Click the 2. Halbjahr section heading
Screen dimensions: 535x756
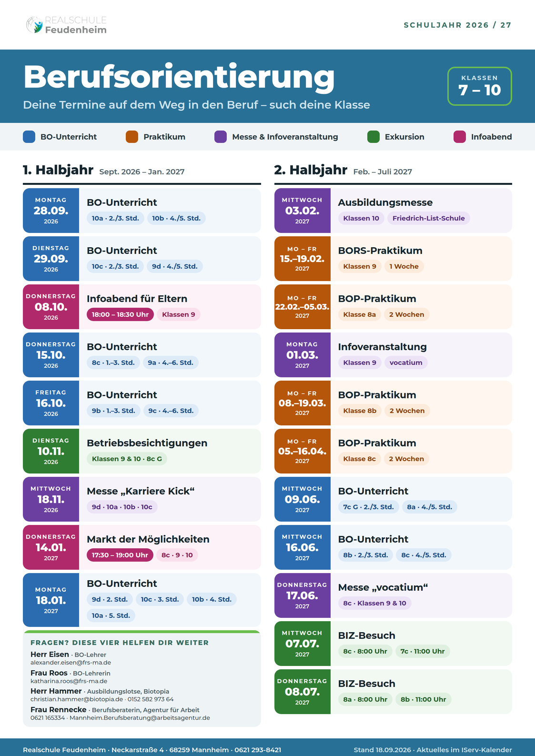click(311, 170)
